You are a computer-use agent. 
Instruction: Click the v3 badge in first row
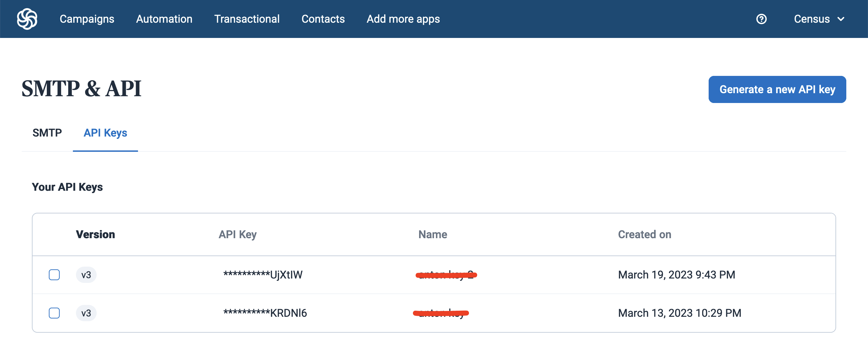86,275
